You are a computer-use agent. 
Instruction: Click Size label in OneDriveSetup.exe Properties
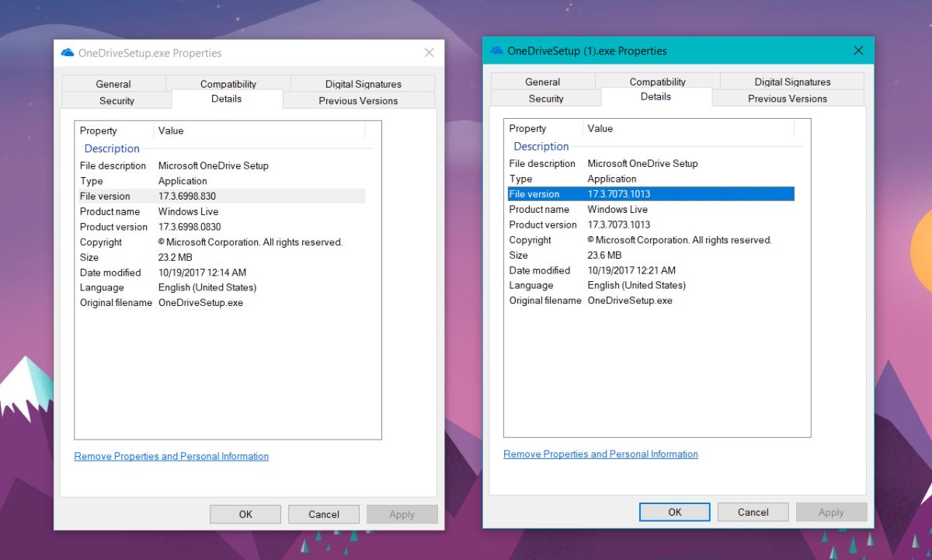point(89,257)
